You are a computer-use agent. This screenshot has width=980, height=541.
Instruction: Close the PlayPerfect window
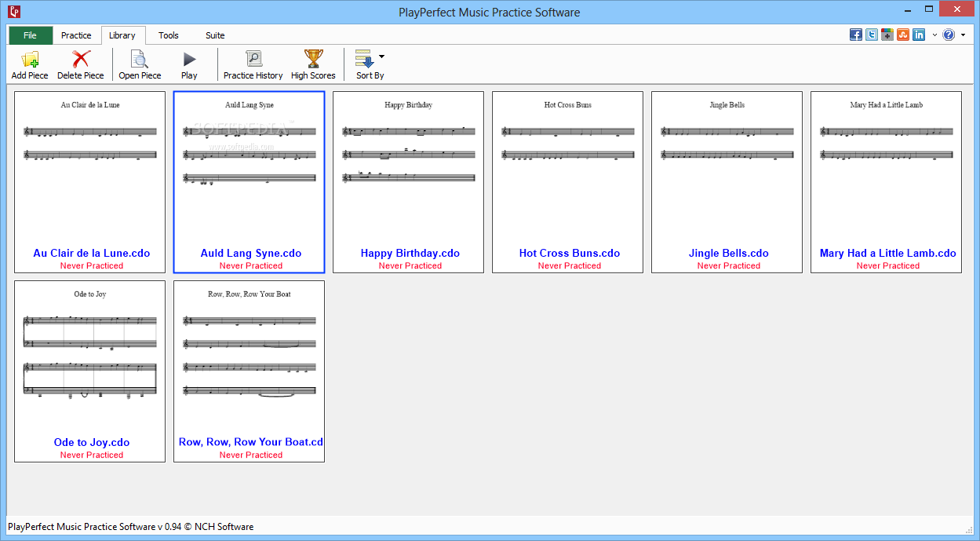coord(957,9)
